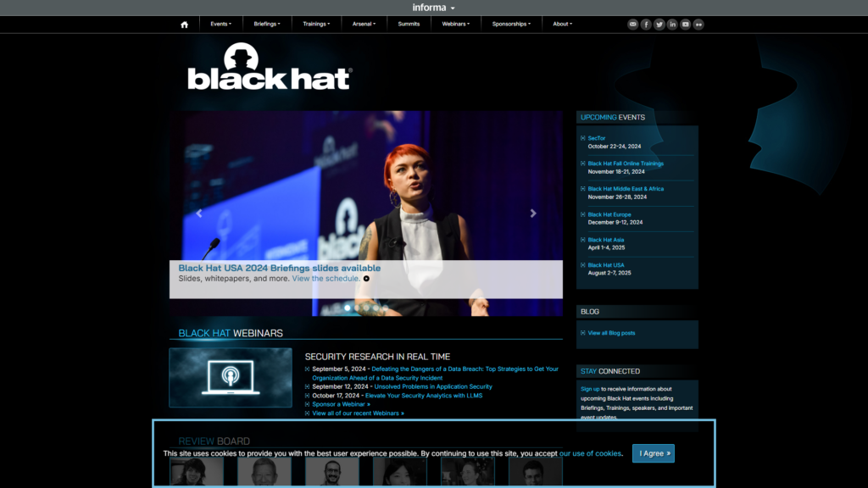Click the plus icon beside Black Hat USA
Screen dimensions: 868x488
(583, 265)
